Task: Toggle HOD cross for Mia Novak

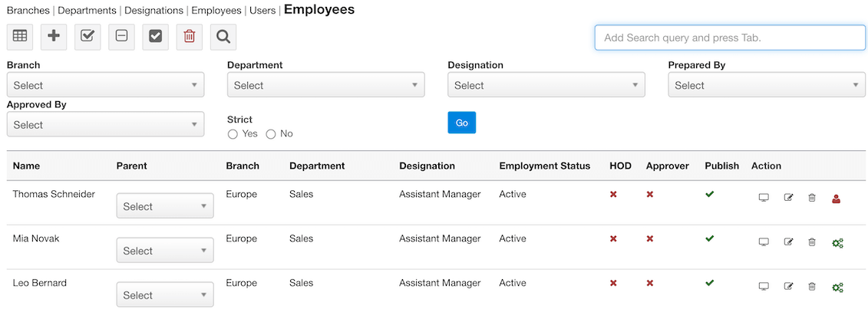Action: [613, 238]
